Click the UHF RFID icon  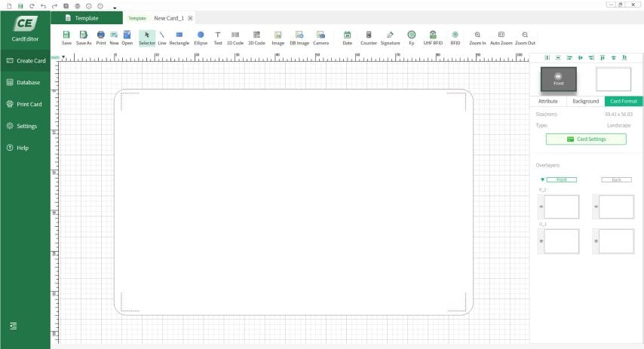tap(433, 38)
